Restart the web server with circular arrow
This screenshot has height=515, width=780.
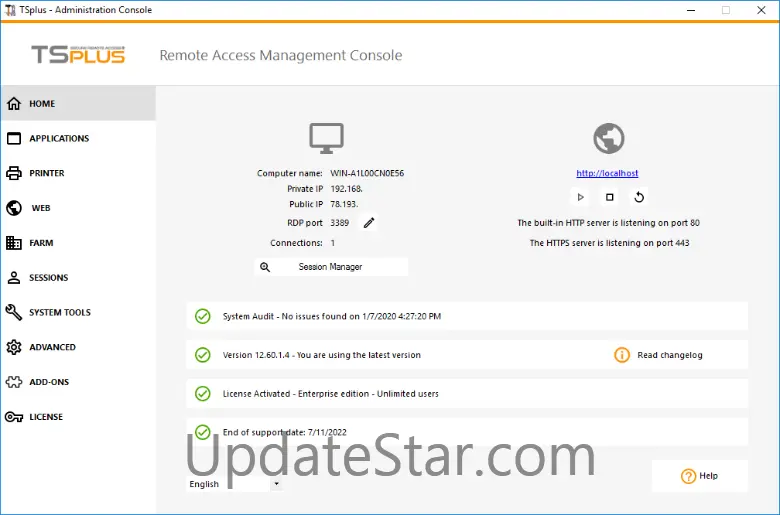pyautogui.click(x=639, y=197)
